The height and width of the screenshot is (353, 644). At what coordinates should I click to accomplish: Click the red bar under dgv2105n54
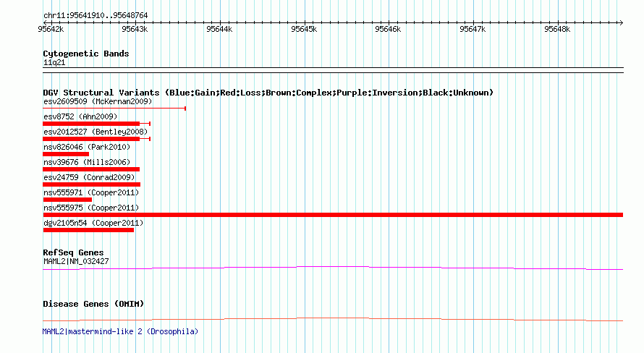coord(88,230)
